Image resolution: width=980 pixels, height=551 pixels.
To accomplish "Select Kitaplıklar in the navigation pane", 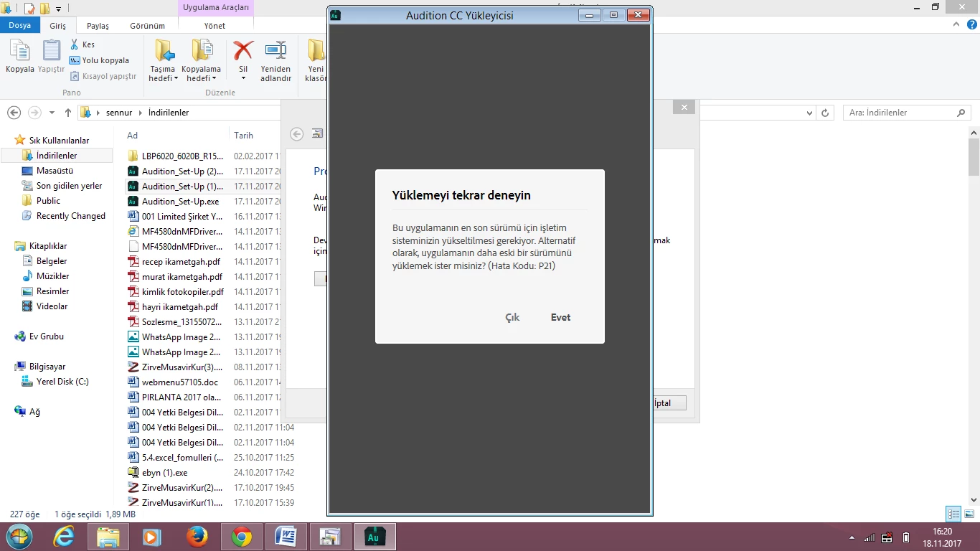I will pos(47,246).
